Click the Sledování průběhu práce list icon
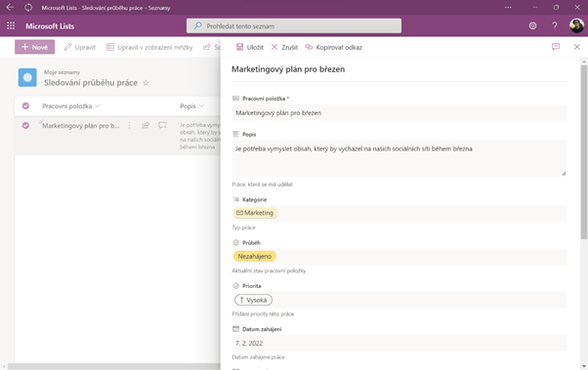This screenshot has width=588, height=370. click(x=27, y=77)
